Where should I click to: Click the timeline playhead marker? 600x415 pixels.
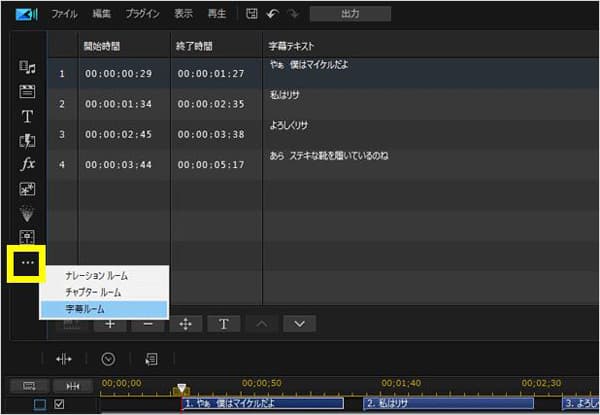point(181,388)
